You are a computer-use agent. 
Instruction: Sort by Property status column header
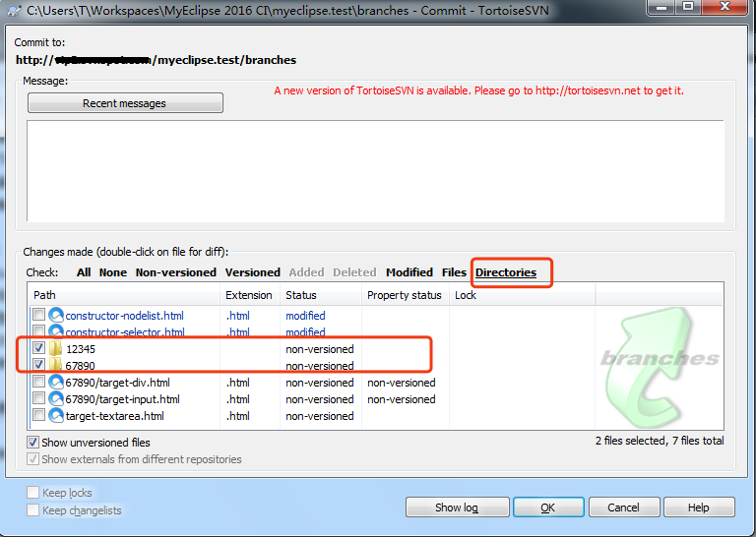click(405, 295)
